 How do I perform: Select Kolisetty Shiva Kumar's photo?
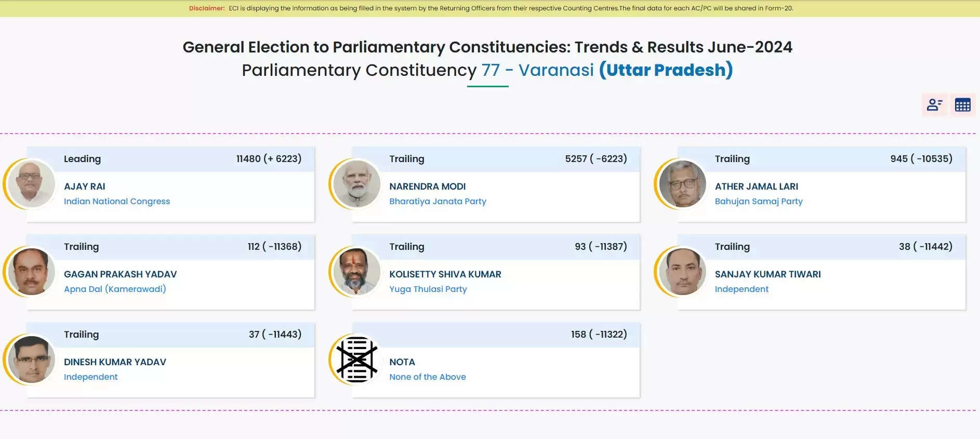tap(357, 272)
